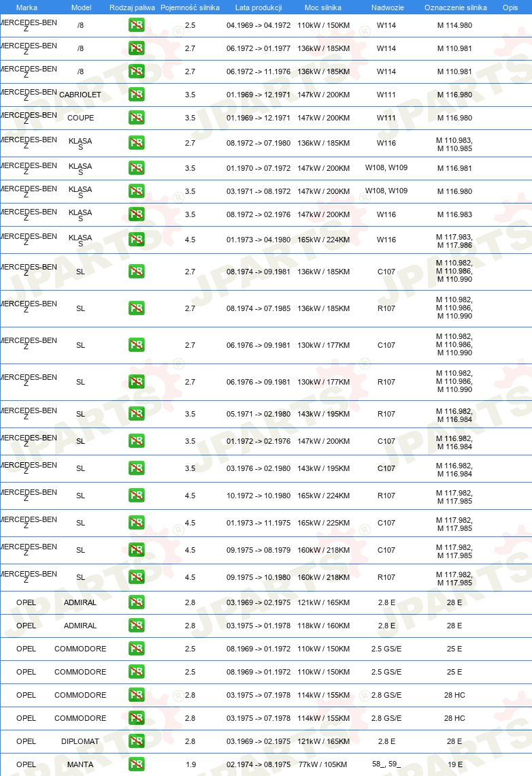Click the fuel icon in the M 116.981 row

pos(137,168)
